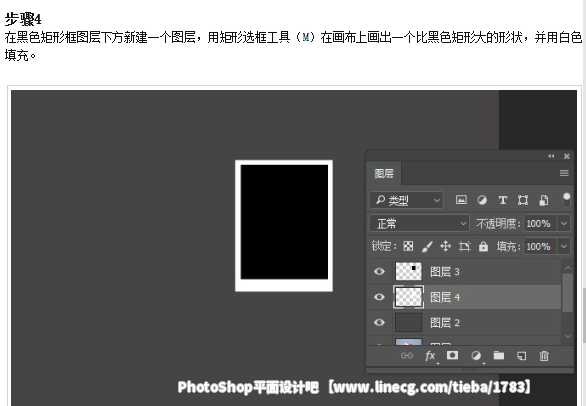Screen dimensions: 586x406
Task: Open the layer style fx menu
Action: coord(430,355)
